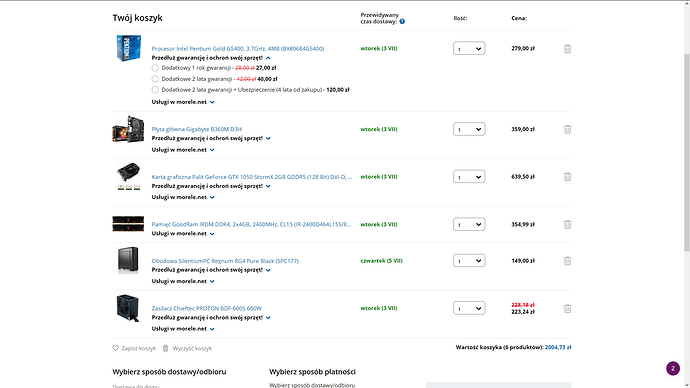690x388 pixels.
Task: Expand warranty options for SilentiumPC case
Action: 211,270
